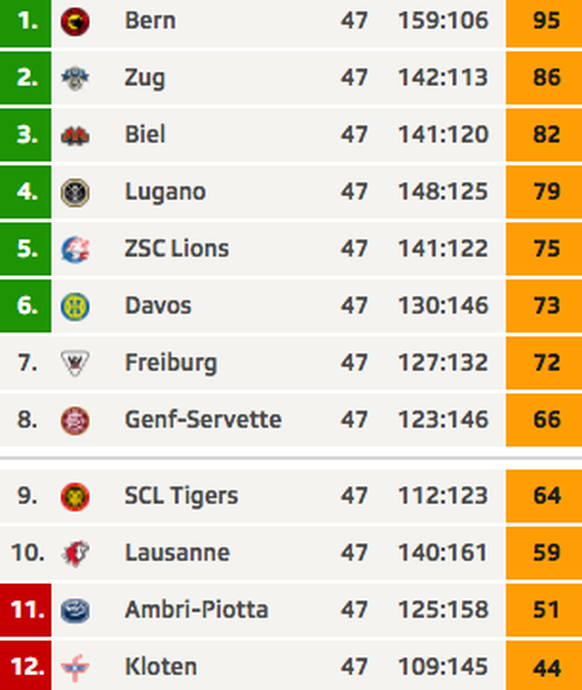Click the Freiburg team logo
Screen dimensions: 582x690
75,363
